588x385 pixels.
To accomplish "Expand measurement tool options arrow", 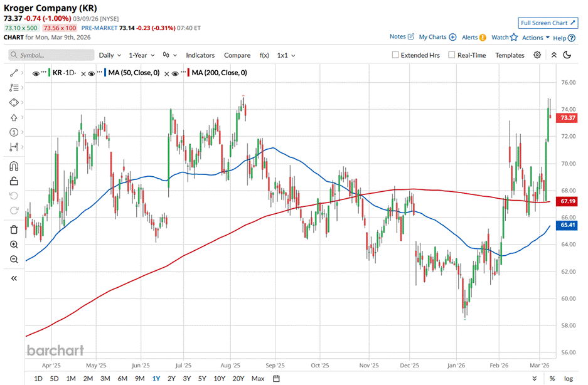I will click(23, 147).
